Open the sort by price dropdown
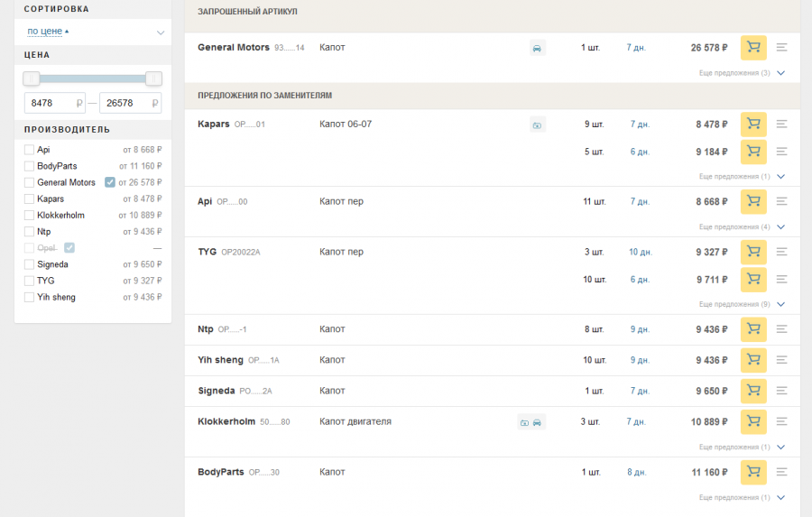812x517 pixels. tap(161, 32)
